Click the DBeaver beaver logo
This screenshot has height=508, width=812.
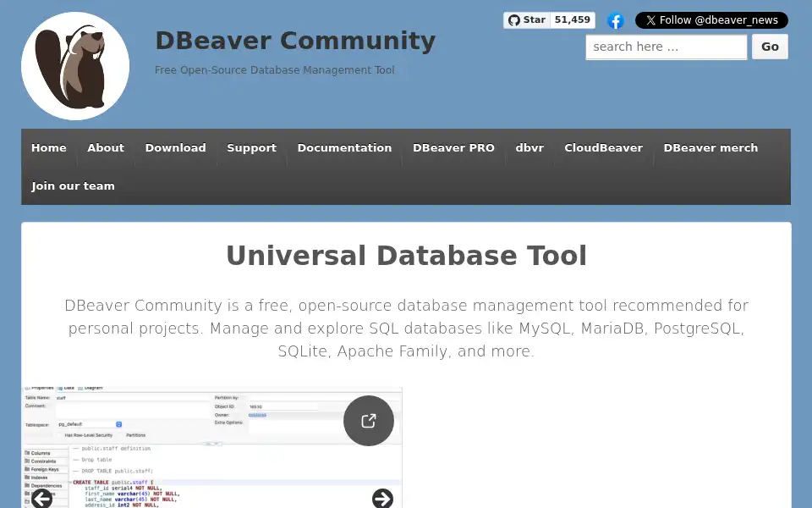click(75, 66)
